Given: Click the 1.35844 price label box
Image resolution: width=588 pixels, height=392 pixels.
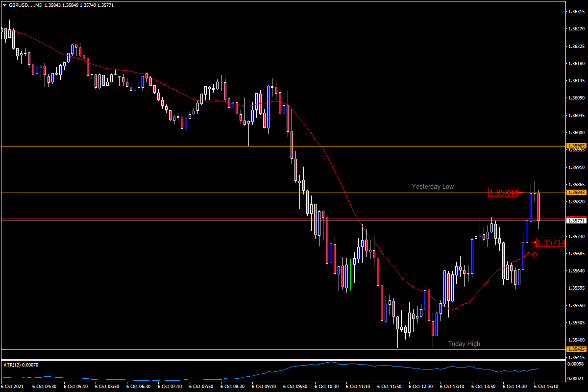Looking at the screenshot, I should [x=503, y=193].
